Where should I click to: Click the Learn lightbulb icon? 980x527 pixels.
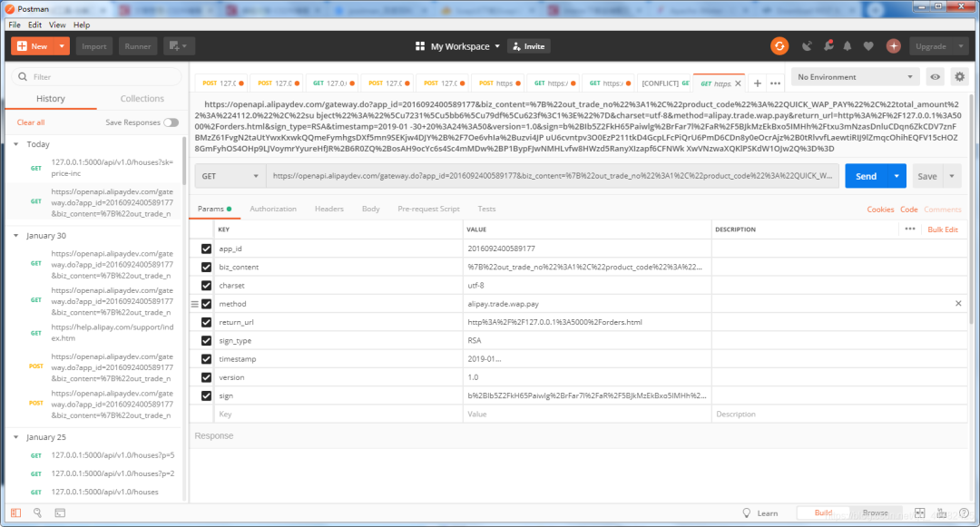pyautogui.click(x=746, y=512)
